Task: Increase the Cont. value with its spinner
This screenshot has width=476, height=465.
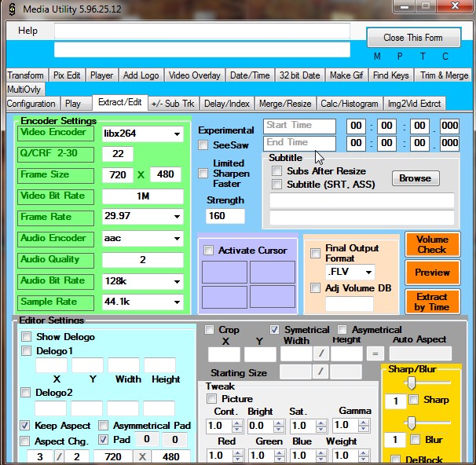Action: coord(237,423)
